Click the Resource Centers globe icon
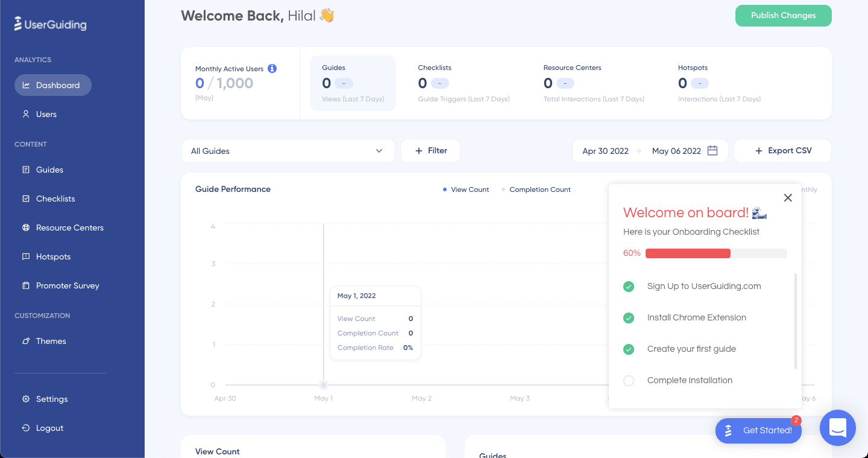This screenshot has width=868, height=458. coord(26,227)
